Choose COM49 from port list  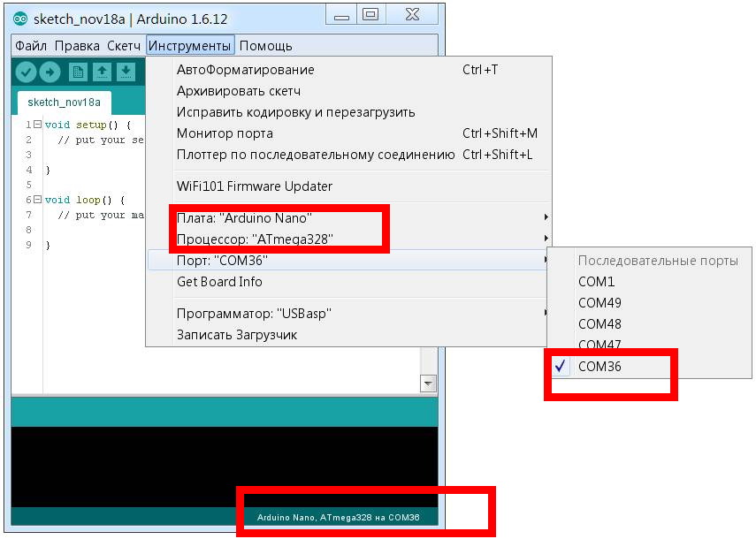pyautogui.click(x=599, y=303)
